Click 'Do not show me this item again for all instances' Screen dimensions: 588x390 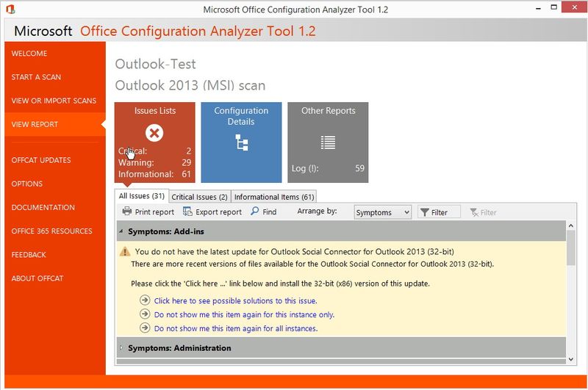point(236,328)
